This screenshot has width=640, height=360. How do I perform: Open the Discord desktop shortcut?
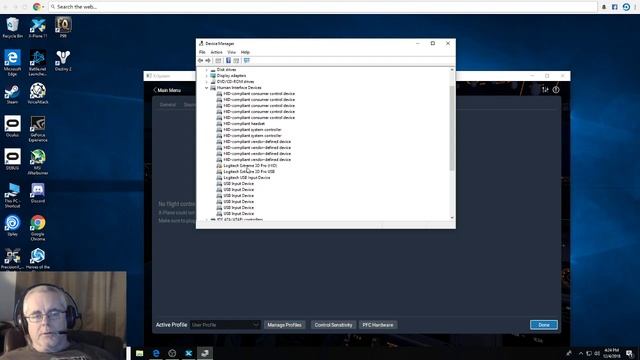tap(38, 193)
